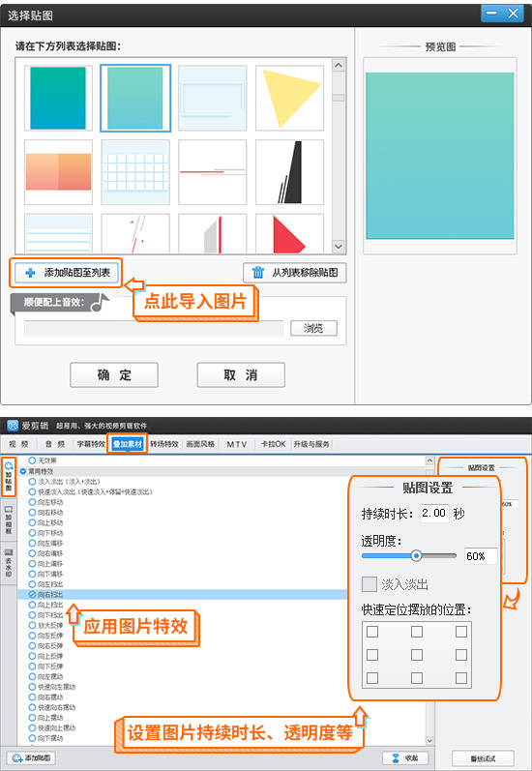Click the 收起 button with blue arrows
Image resolution: width=532 pixels, height=771 pixels.
coord(405,757)
